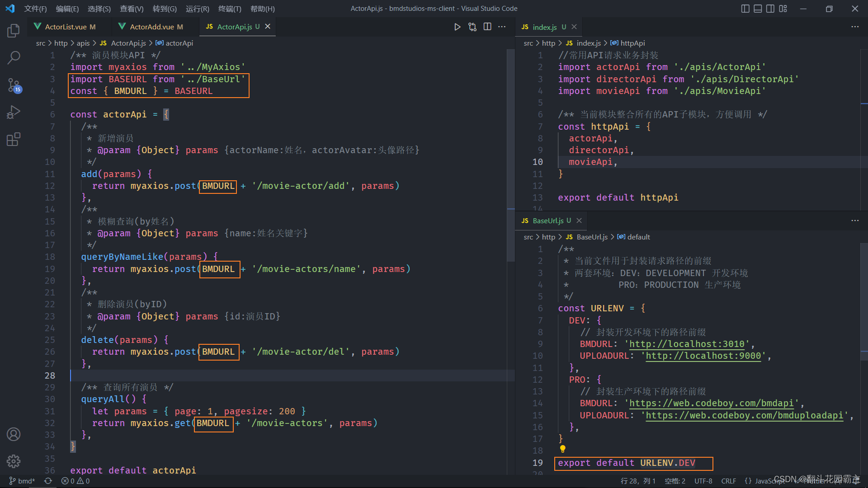This screenshot has height=488, width=868.
Task: Close the ActorApi.js tab
Action: pyautogui.click(x=268, y=27)
